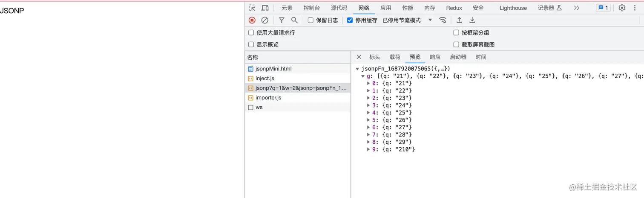
Task: Select the jsonp?q=1&w=2 request row
Action: click(x=298, y=88)
